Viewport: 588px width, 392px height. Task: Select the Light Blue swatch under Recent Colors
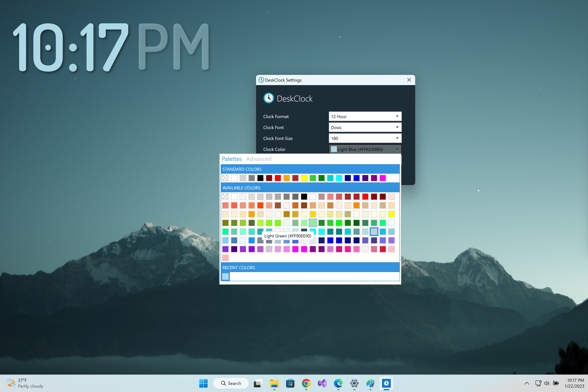point(225,276)
